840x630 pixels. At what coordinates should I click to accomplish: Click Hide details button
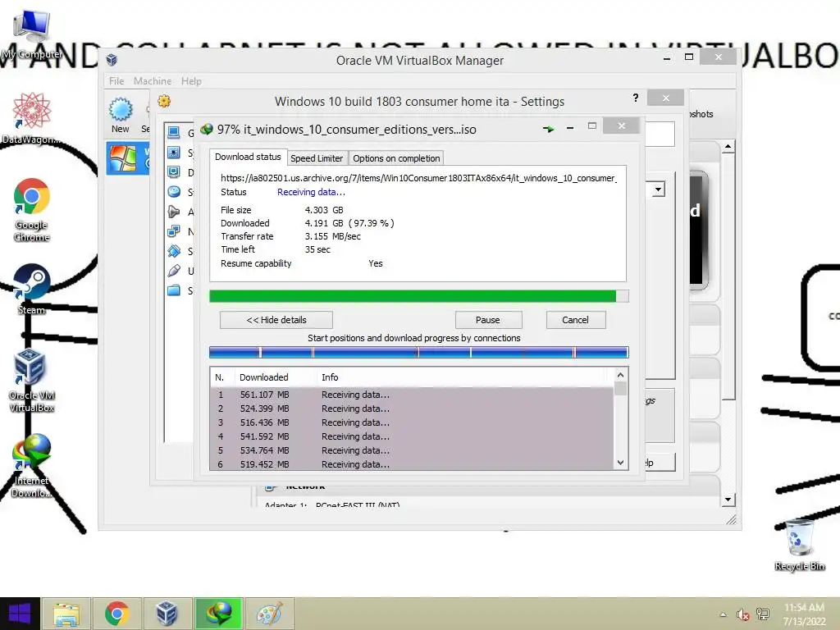point(276,320)
